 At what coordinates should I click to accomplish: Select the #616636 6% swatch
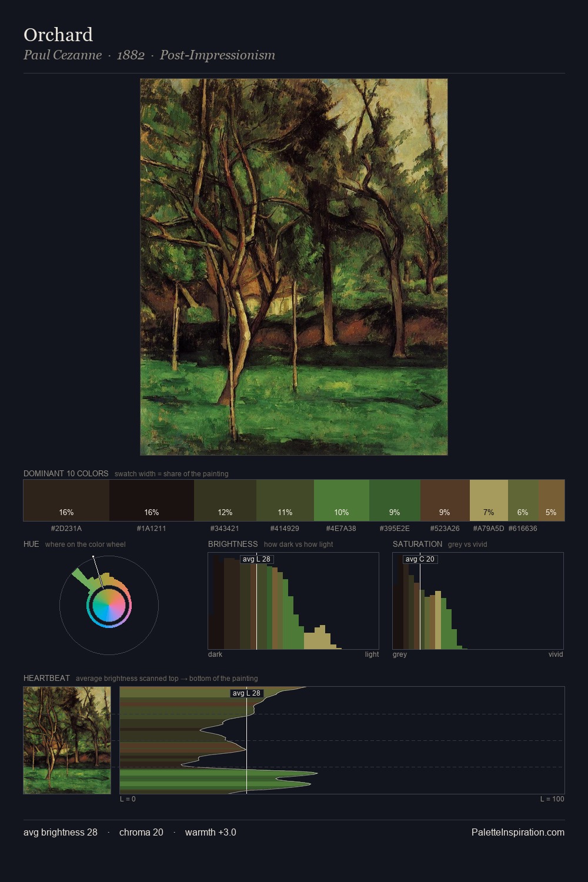tap(523, 500)
